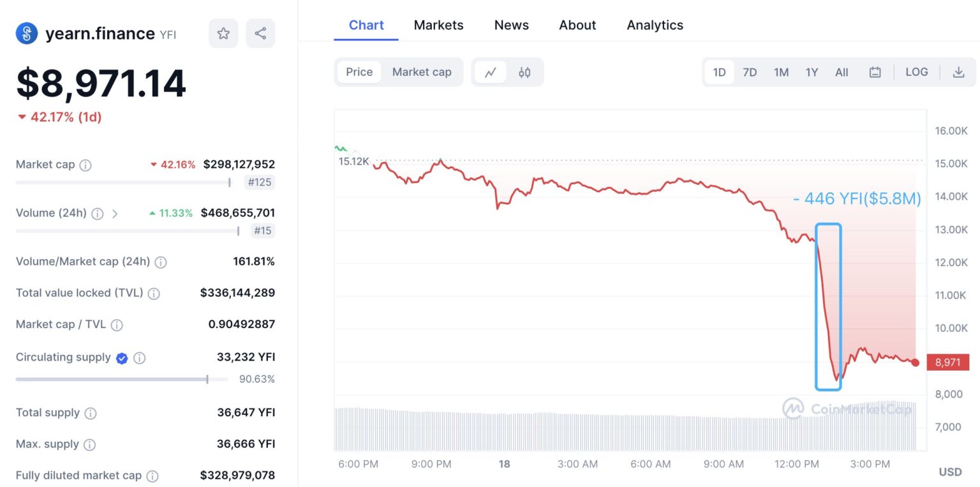
Task: Expand Volume (24h) details chevron
Action: tap(115, 214)
